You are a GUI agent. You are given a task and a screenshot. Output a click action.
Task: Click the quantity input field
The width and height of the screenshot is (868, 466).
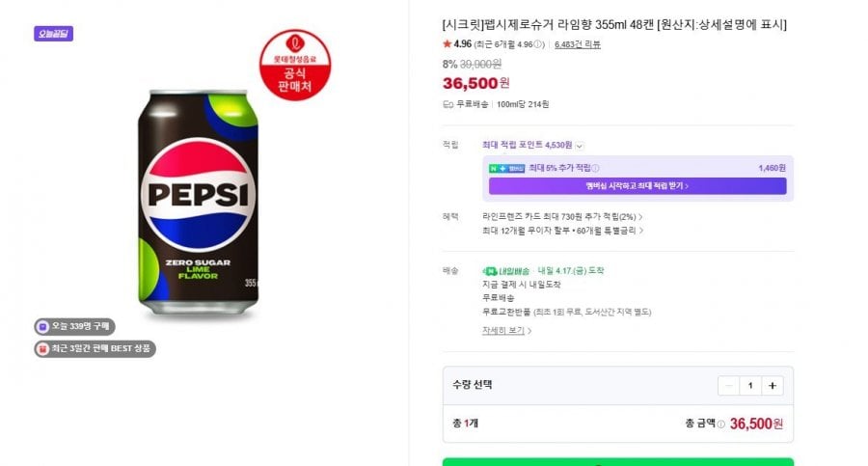pos(750,385)
